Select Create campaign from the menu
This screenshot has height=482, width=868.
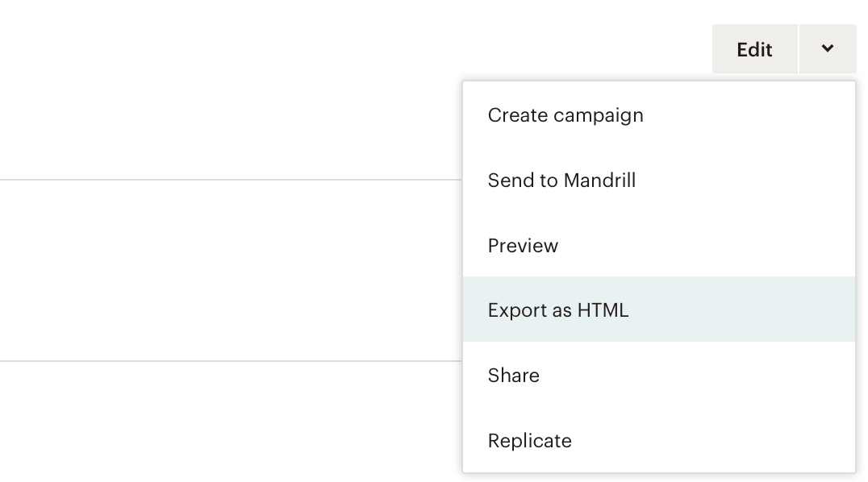coord(565,115)
